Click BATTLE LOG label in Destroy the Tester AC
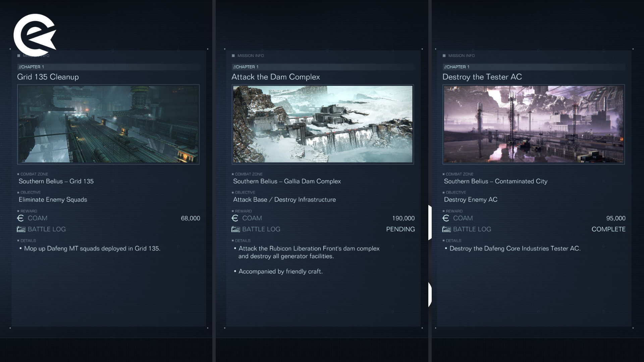This screenshot has width=644, height=362. coord(472,229)
